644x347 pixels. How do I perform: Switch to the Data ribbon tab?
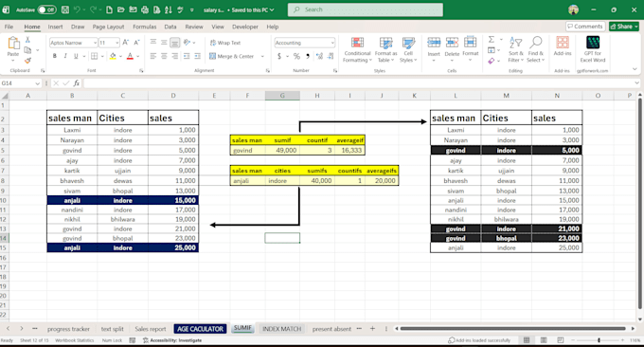[170, 27]
